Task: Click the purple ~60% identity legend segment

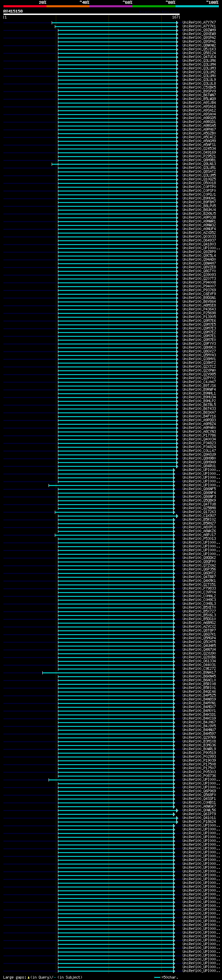Action: tap(111, 6)
